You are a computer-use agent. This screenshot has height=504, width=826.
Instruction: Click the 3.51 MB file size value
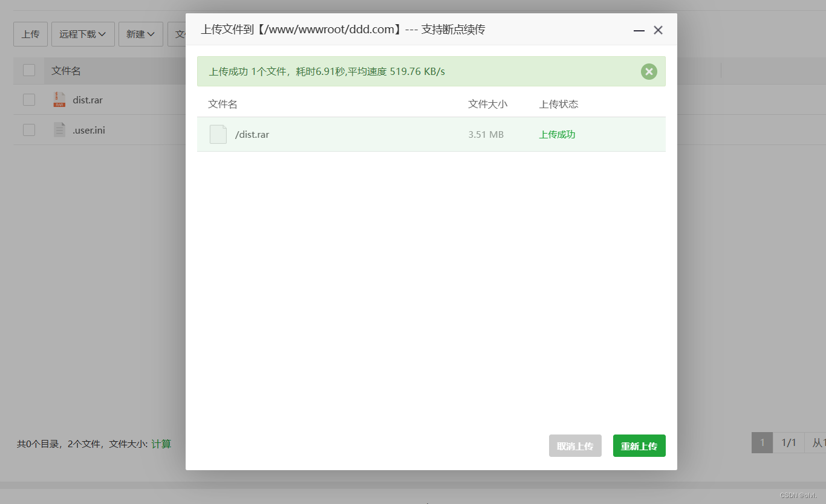pos(486,135)
